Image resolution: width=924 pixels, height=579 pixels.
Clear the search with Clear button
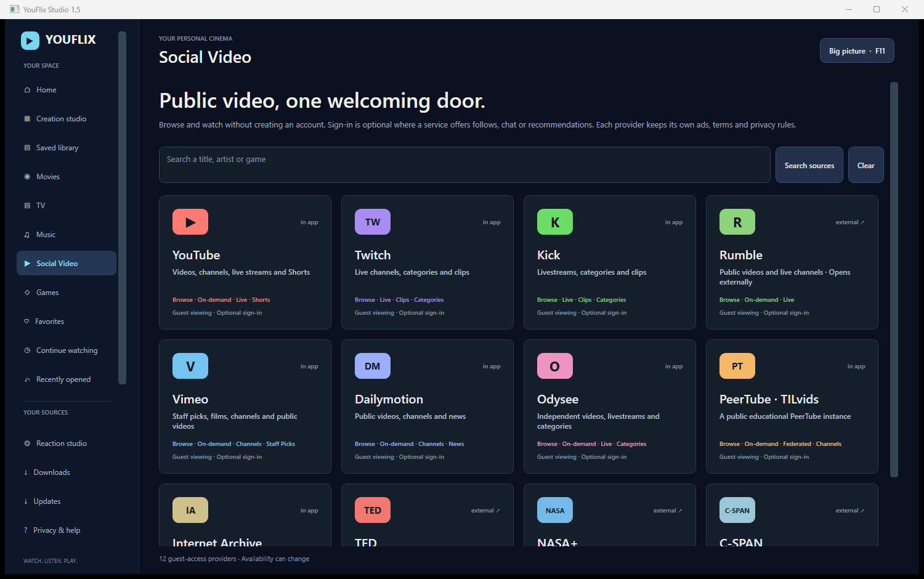pyautogui.click(x=866, y=165)
